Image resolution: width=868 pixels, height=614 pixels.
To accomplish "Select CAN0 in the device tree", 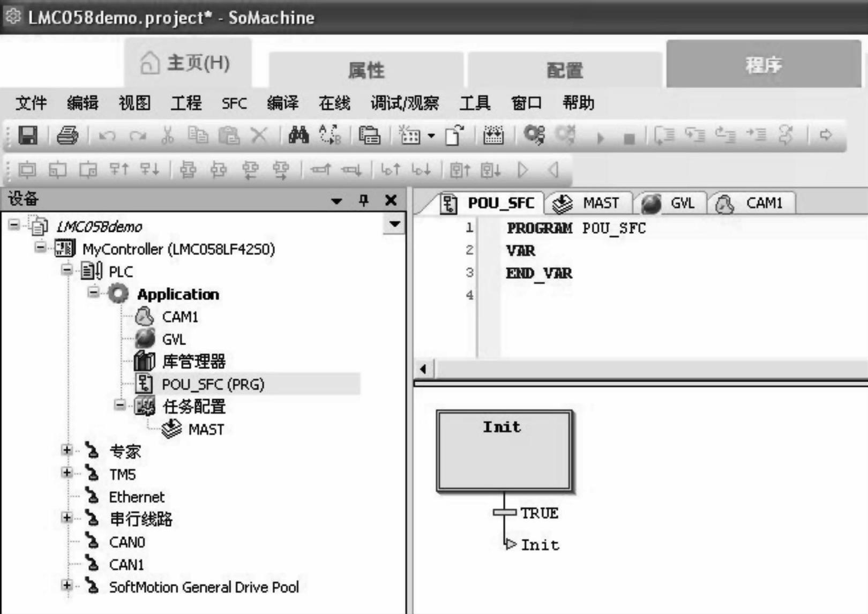I will point(127,542).
